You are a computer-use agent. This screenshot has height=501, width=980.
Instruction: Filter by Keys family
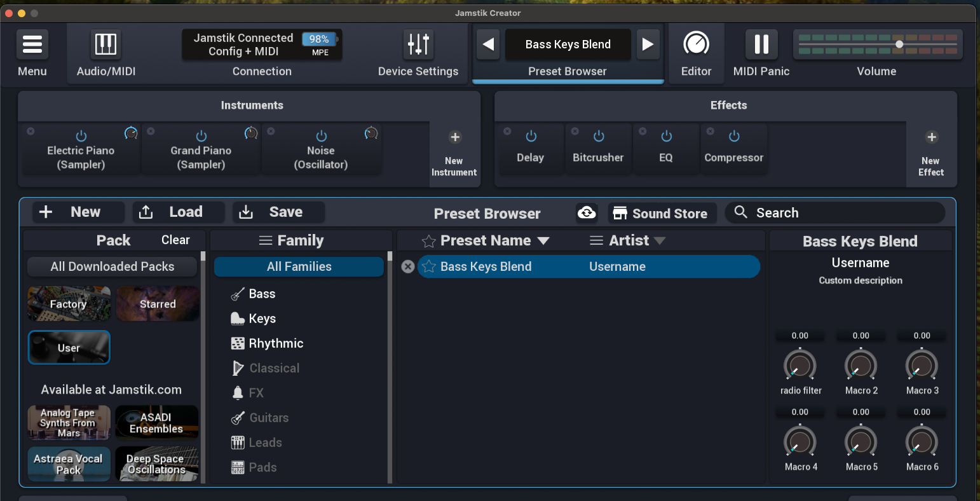[262, 319]
